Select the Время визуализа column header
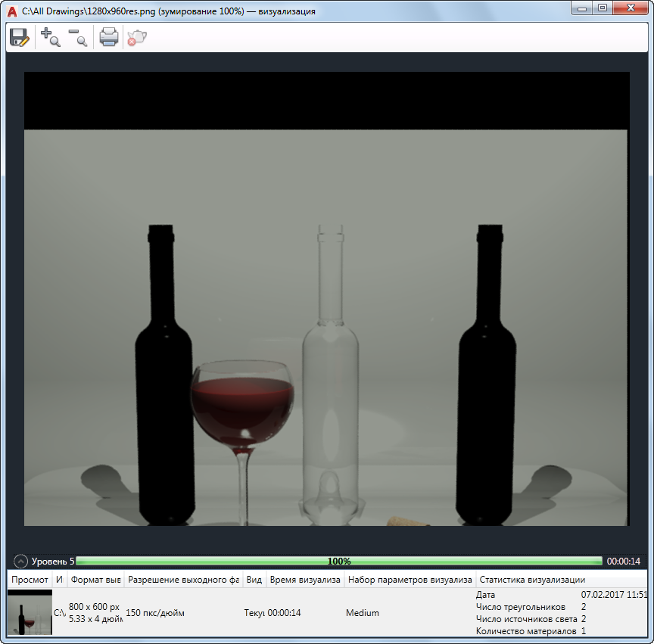 coord(305,580)
